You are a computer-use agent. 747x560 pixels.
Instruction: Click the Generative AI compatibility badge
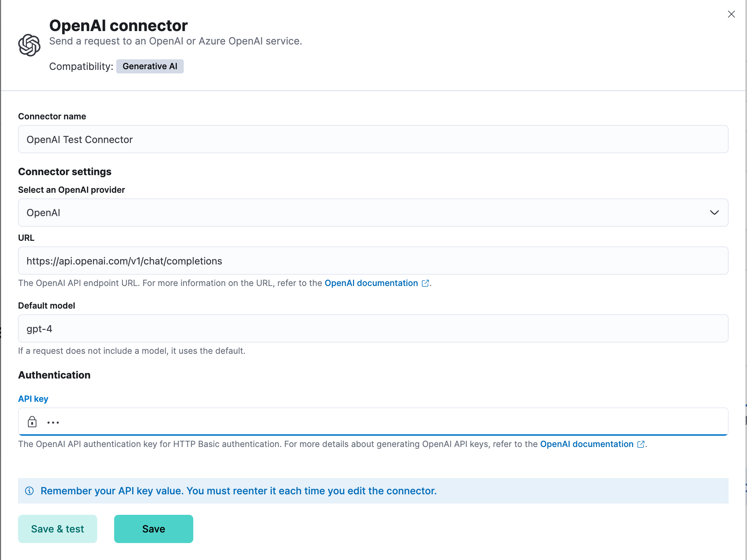(150, 66)
